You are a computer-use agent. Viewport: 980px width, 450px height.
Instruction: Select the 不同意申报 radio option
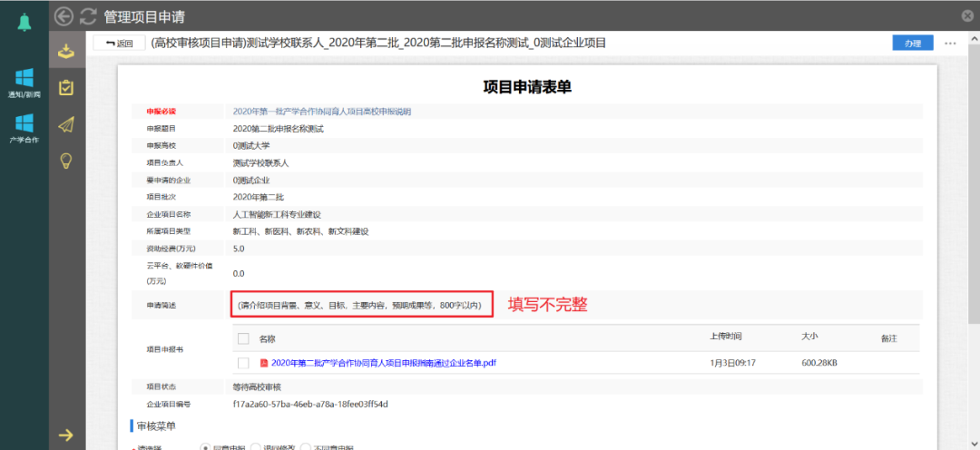pos(306,447)
